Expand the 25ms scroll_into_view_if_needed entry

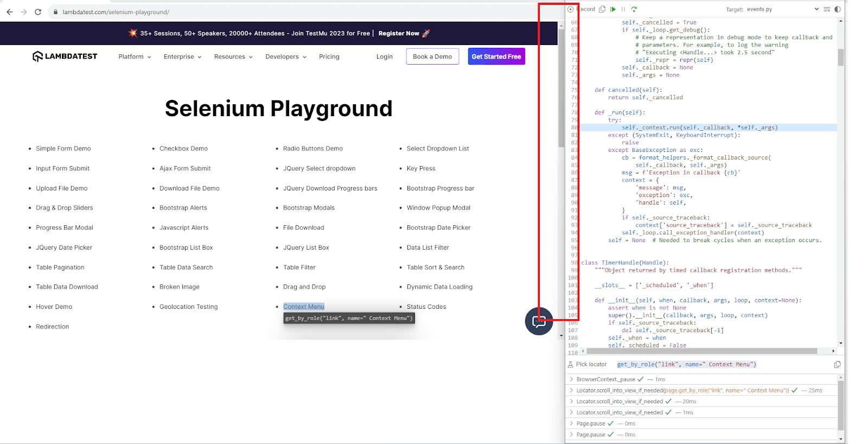click(x=571, y=390)
